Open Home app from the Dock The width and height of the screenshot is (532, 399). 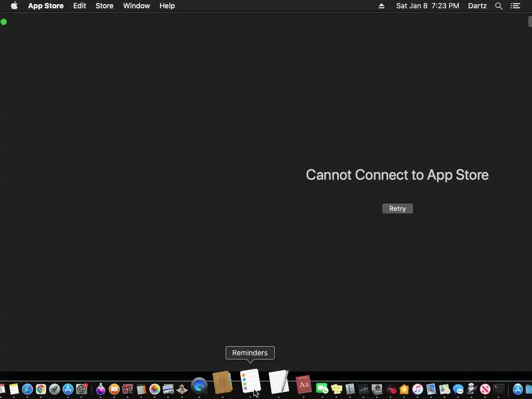[404, 389]
